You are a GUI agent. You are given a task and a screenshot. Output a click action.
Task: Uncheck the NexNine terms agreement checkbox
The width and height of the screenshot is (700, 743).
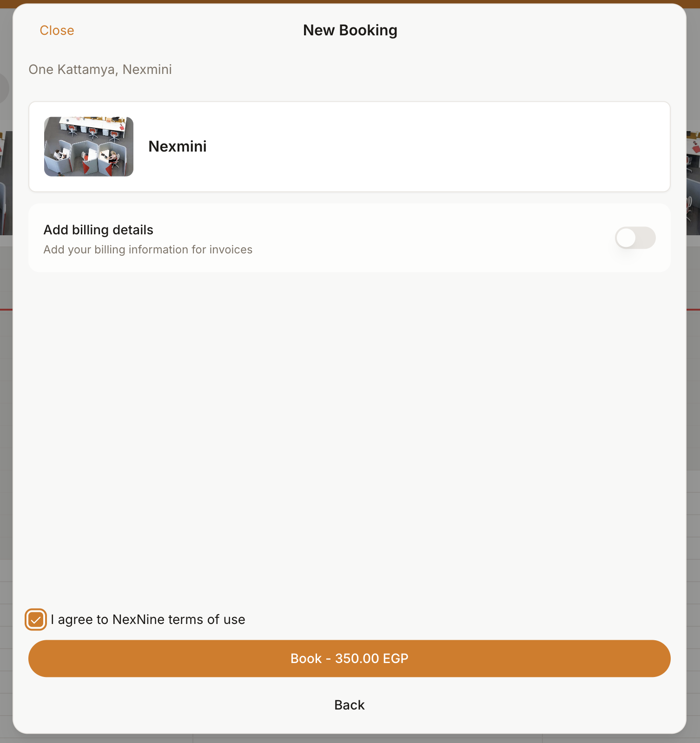coord(36,619)
